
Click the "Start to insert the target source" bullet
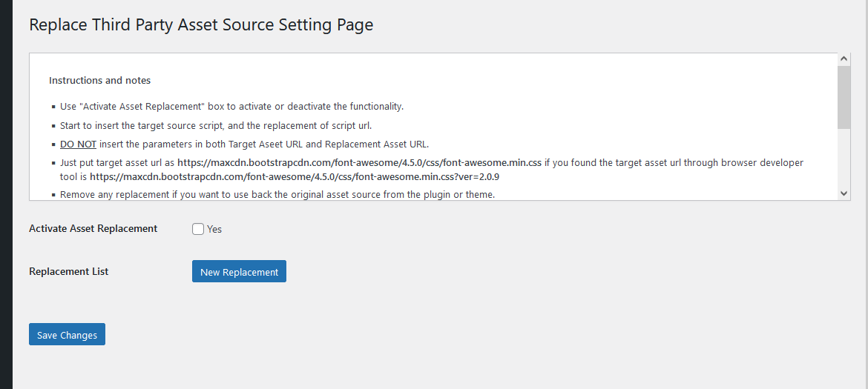click(216, 125)
